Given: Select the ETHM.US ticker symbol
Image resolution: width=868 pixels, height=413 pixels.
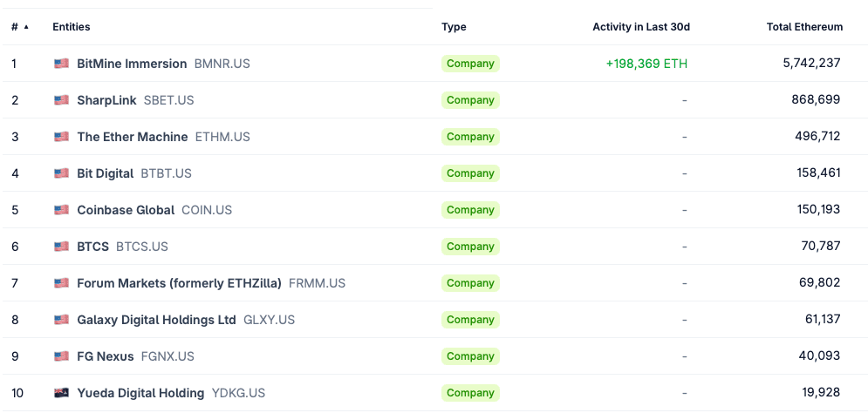Looking at the screenshot, I should (222, 137).
